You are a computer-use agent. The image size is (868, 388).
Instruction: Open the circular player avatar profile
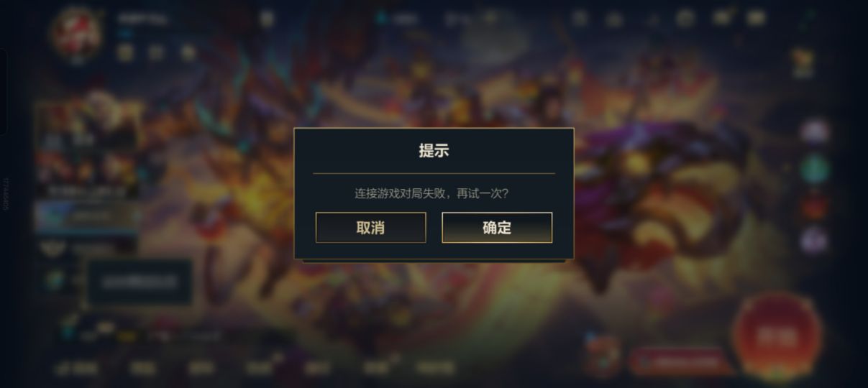pyautogui.click(x=77, y=33)
